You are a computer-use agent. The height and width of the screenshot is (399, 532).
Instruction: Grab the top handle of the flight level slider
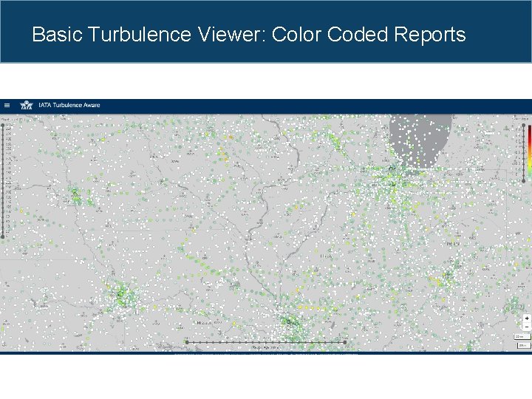(x=3, y=125)
